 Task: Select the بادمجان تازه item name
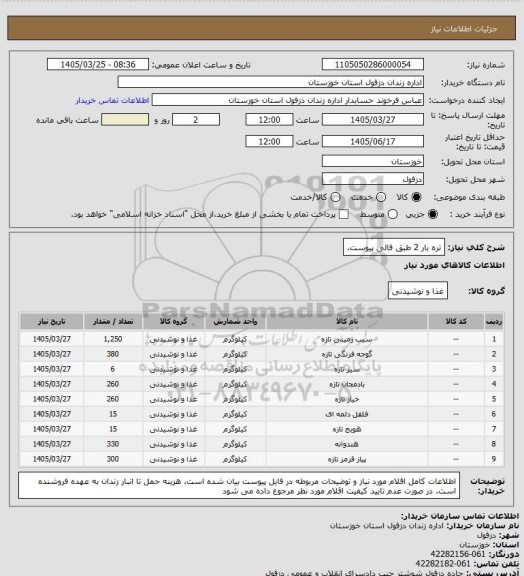point(347,384)
